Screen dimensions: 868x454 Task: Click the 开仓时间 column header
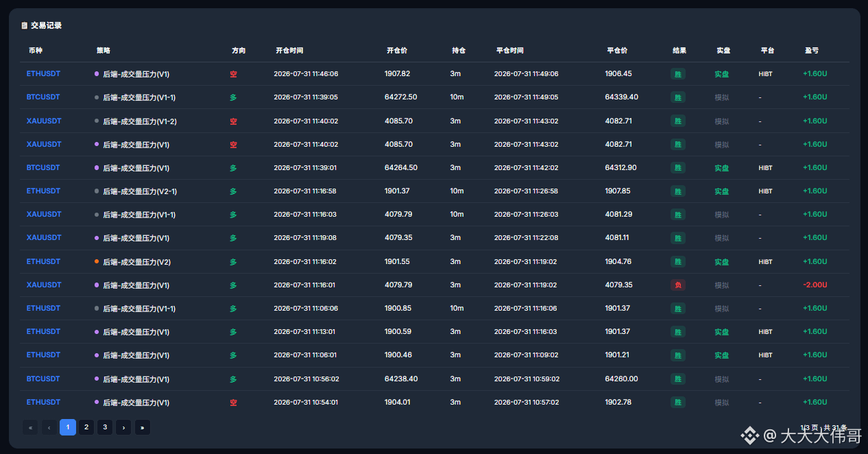click(289, 51)
